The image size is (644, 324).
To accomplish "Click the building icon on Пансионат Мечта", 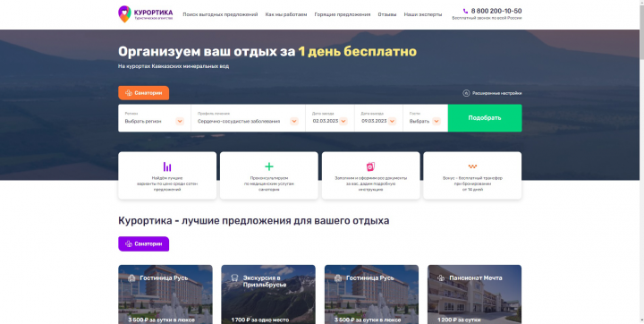I will [x=441, y=278].
